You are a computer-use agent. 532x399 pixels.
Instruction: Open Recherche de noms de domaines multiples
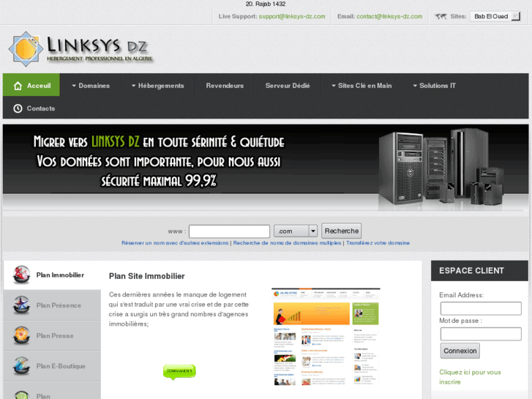pyautogui.click(x=287, y=243)
